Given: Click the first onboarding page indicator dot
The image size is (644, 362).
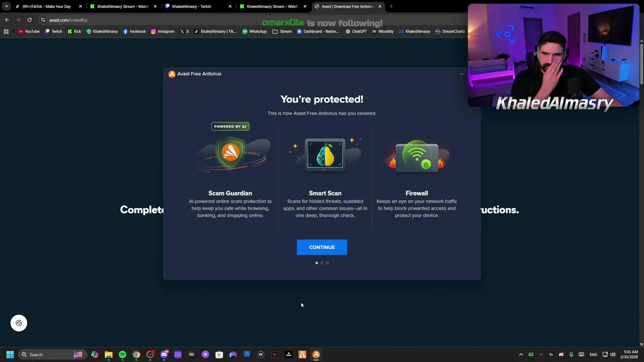Looking at the screenshot, I should tap(316, 263).
